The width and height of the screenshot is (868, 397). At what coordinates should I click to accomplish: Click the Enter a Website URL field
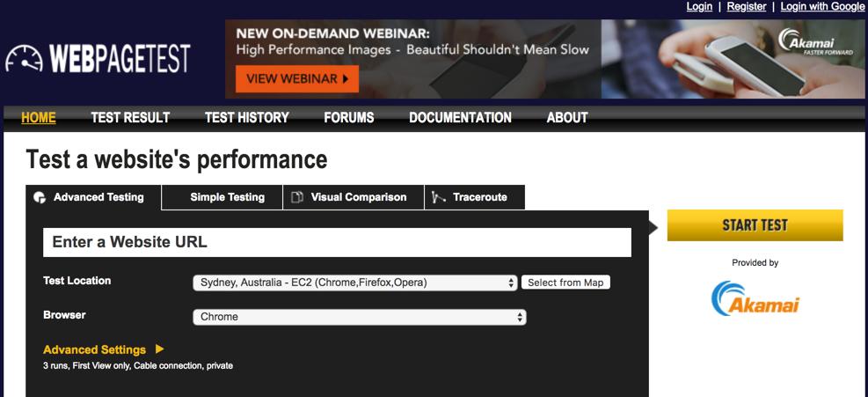pos(337,242)
